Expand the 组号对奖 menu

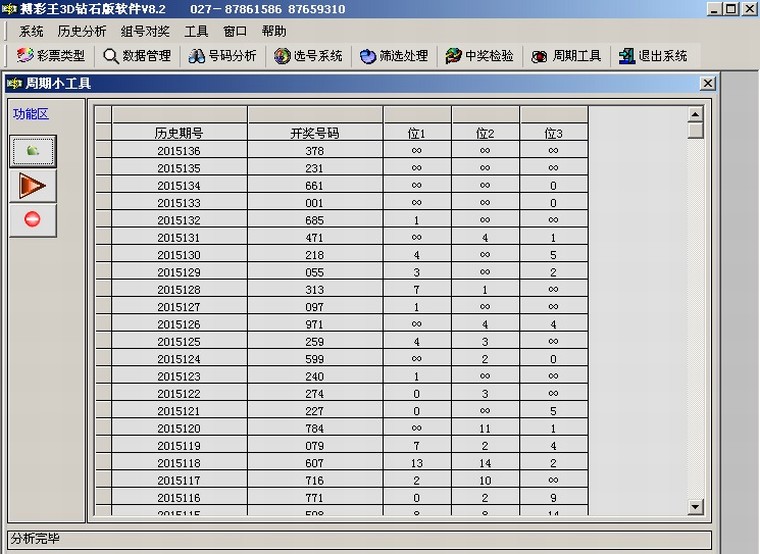tap(145, 31)
